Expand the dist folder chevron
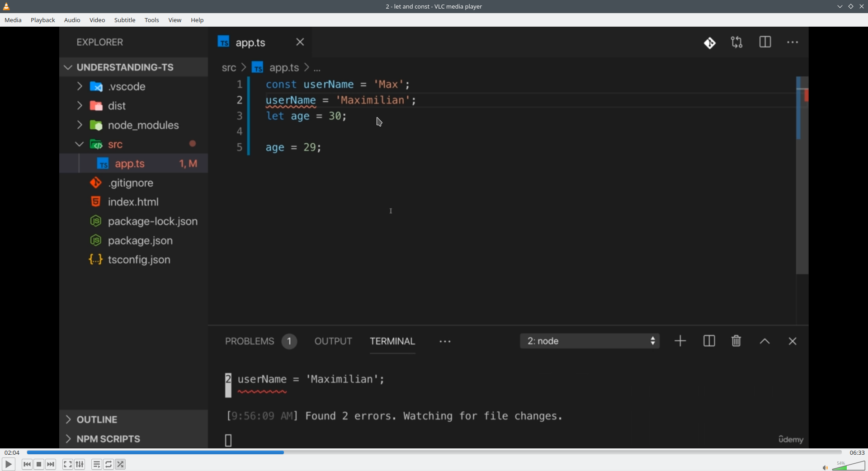The height and width of the screenshot is (471, 868). coord(80,106)
